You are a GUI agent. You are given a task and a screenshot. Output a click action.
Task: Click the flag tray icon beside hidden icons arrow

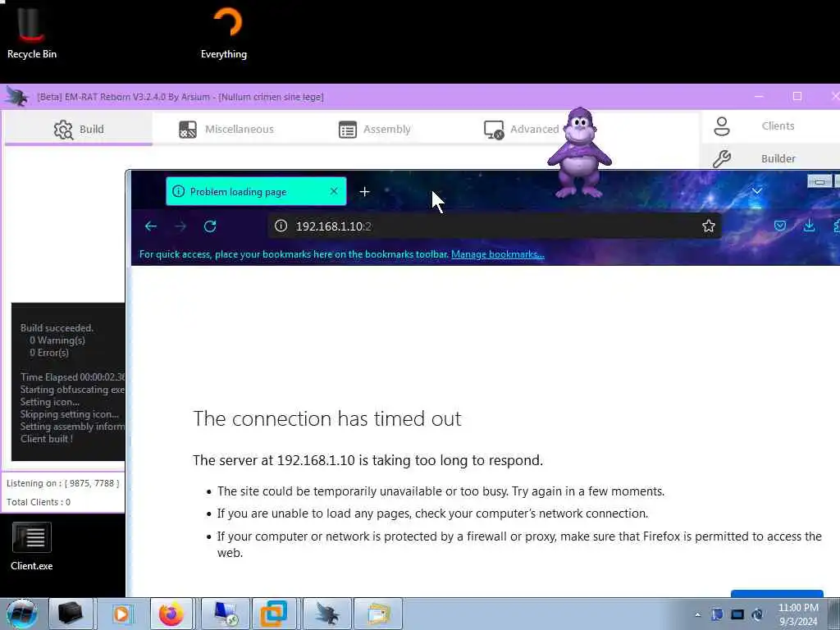(x=717, y=614)
